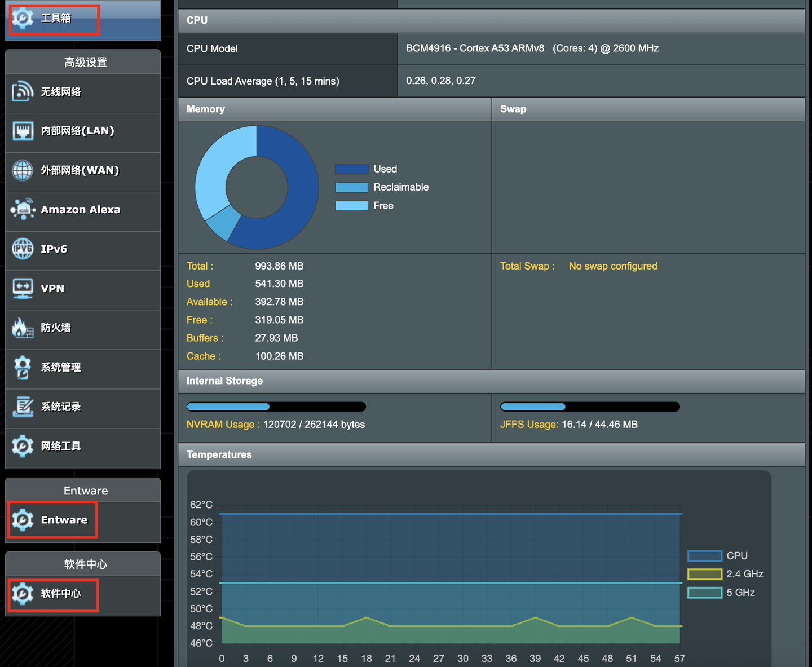Open the 工具箱 menu item

coord(83,20)
